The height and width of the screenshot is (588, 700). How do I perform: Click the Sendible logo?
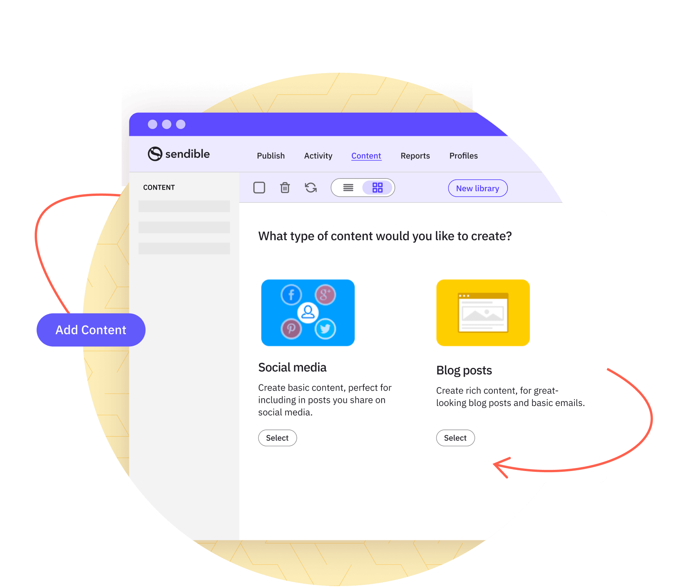[x=179, y=154]
